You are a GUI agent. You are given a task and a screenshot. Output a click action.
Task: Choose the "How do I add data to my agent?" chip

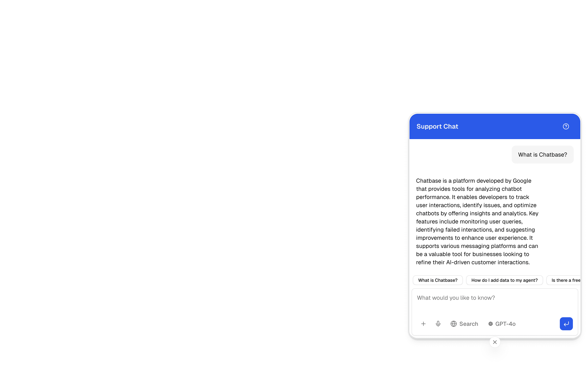tap(504, 280)
